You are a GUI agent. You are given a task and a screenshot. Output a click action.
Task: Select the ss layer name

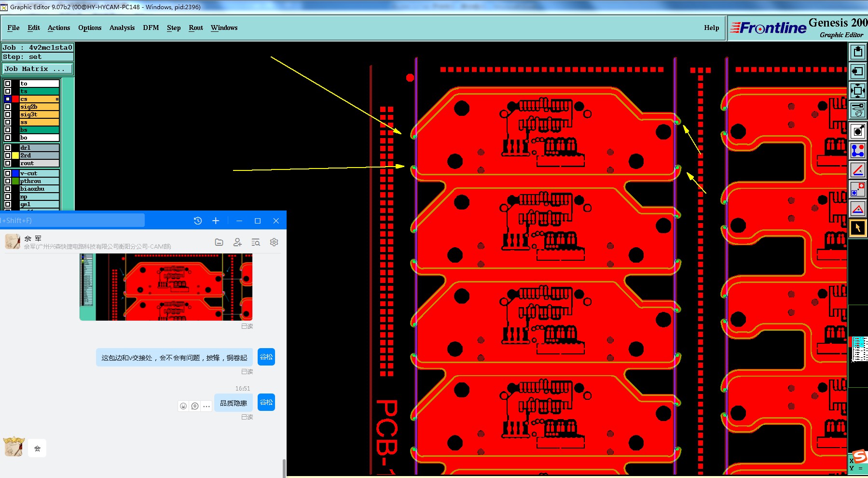coord(40,122)
